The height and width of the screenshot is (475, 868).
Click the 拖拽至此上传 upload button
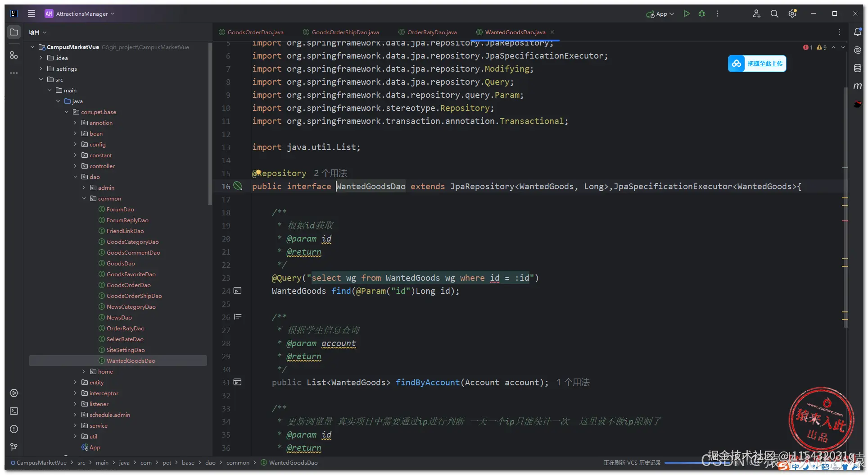pos(757,64)
